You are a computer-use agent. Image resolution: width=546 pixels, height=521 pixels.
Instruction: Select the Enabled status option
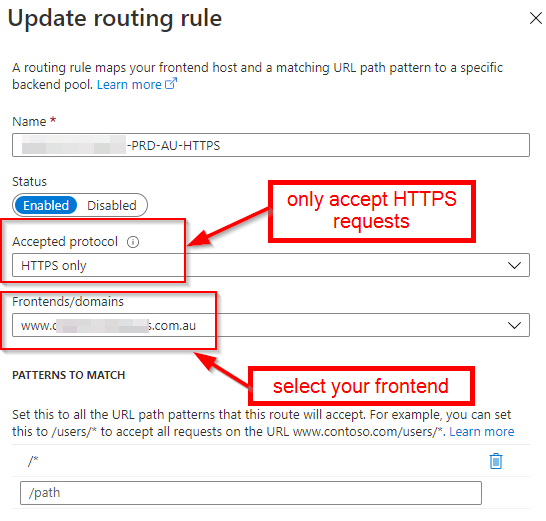click(x=46, y=205)
